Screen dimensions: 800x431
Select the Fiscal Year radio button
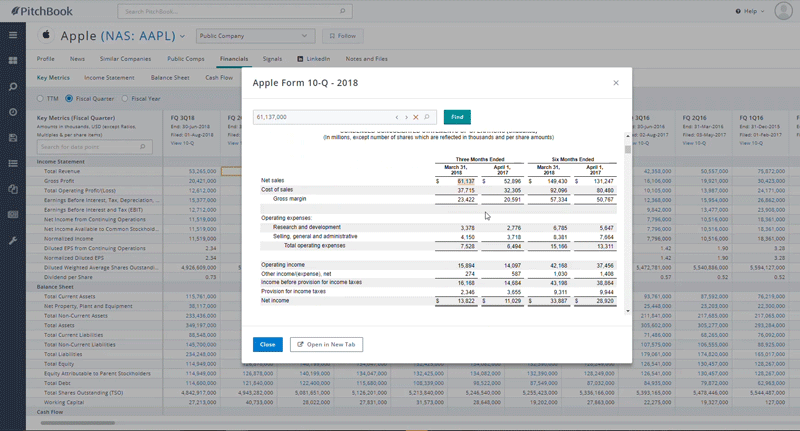click(124, 98)
